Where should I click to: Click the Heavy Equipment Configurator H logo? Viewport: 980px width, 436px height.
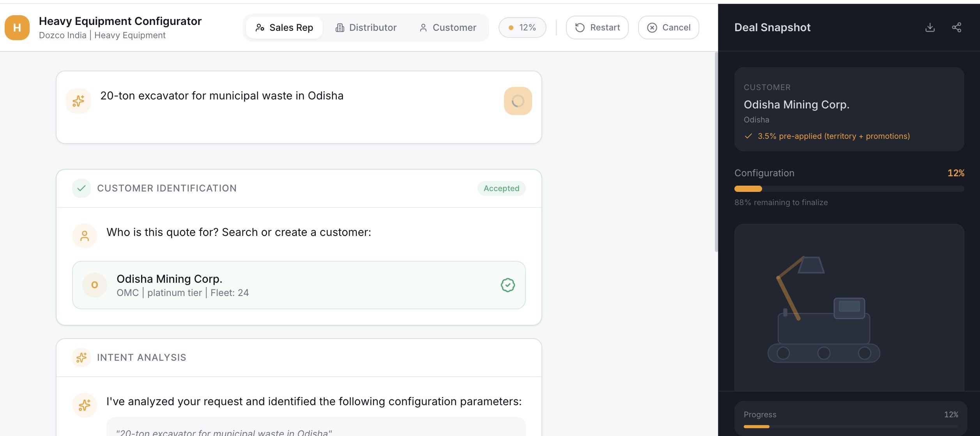(16, 28)
